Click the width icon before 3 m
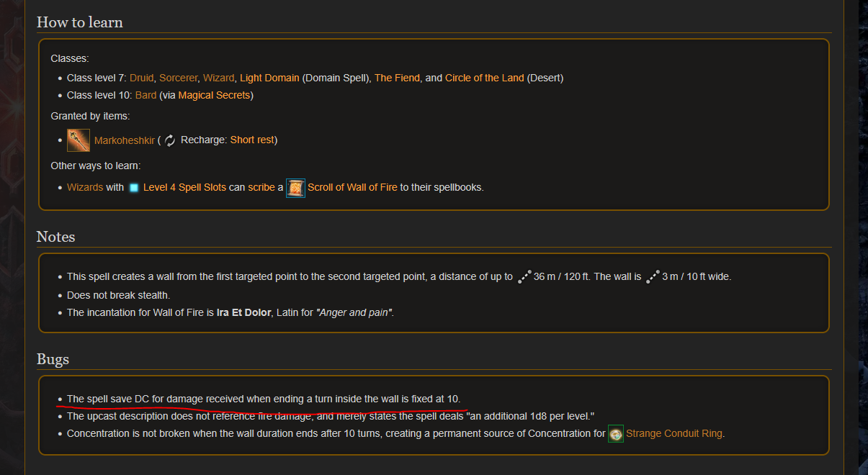Viewport: 868px width, 475px height. click(652, 277)
